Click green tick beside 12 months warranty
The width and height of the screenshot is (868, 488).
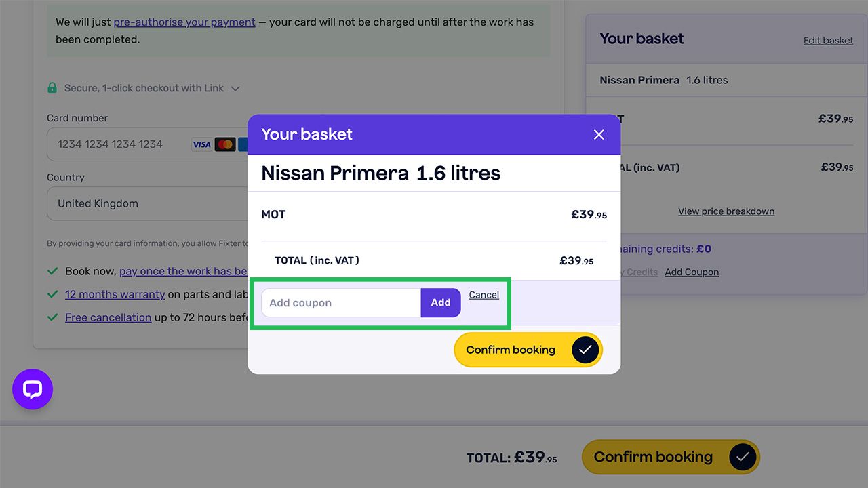click(52, 294)
